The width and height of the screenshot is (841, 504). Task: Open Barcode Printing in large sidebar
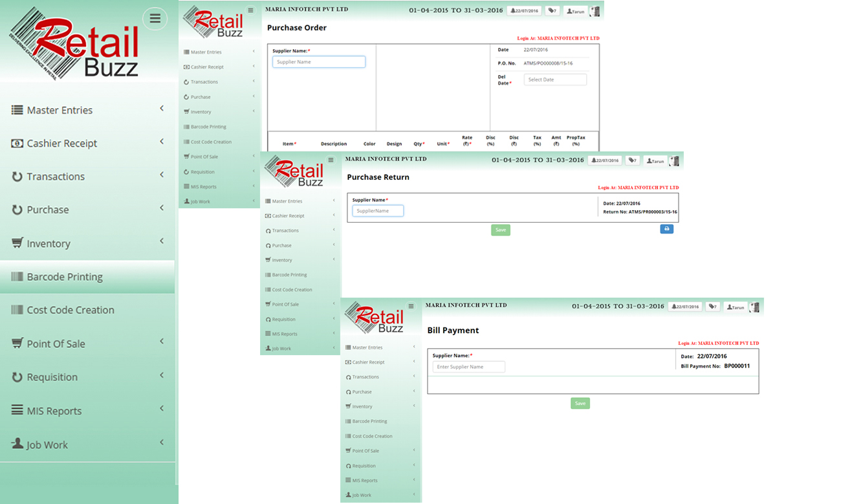click(87, 277)
